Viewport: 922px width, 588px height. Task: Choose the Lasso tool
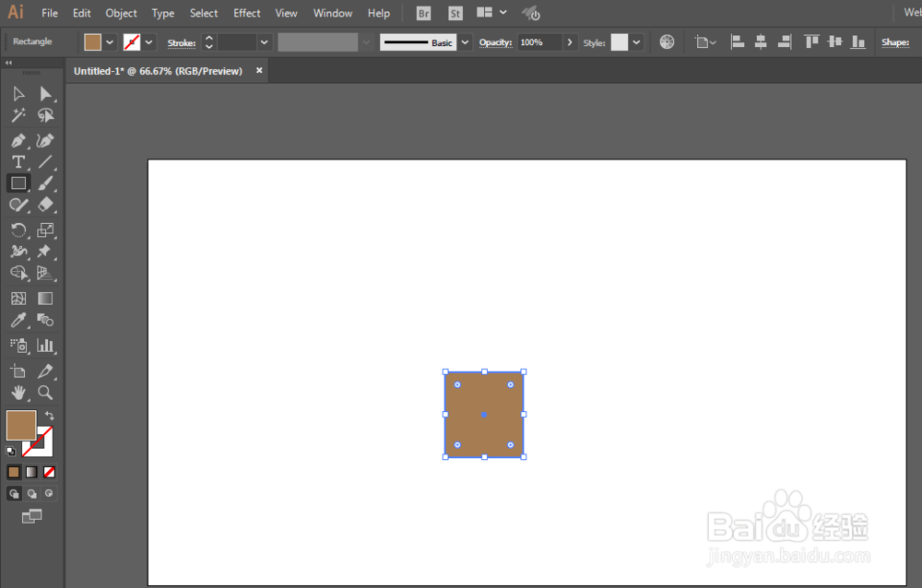[x=45, y=115]
